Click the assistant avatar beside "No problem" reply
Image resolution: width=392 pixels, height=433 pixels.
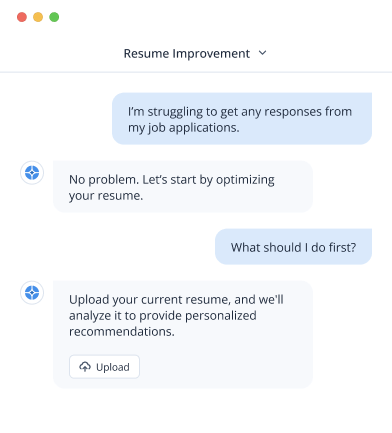[32, 173]
